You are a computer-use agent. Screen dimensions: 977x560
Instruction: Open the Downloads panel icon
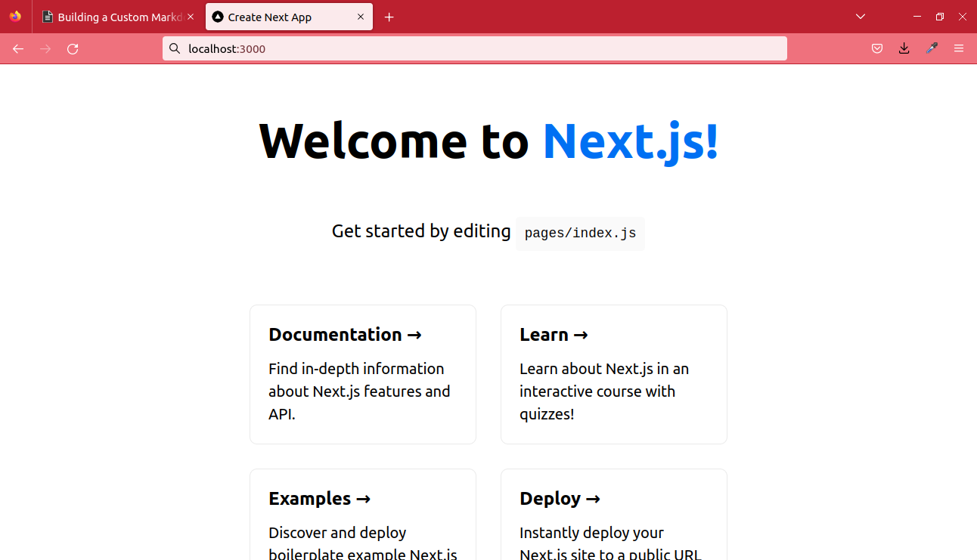tap(904, 48)
